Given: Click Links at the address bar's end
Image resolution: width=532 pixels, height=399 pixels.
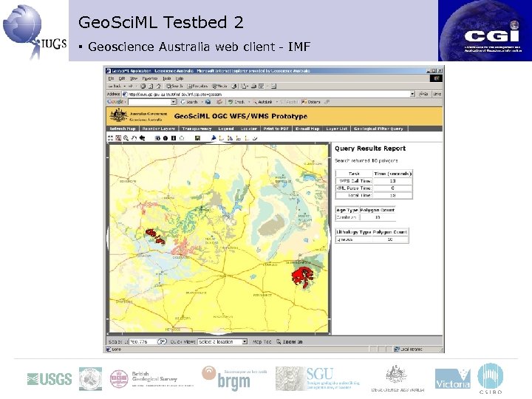Looking at the screenshot, I should (x=437, y=94).
